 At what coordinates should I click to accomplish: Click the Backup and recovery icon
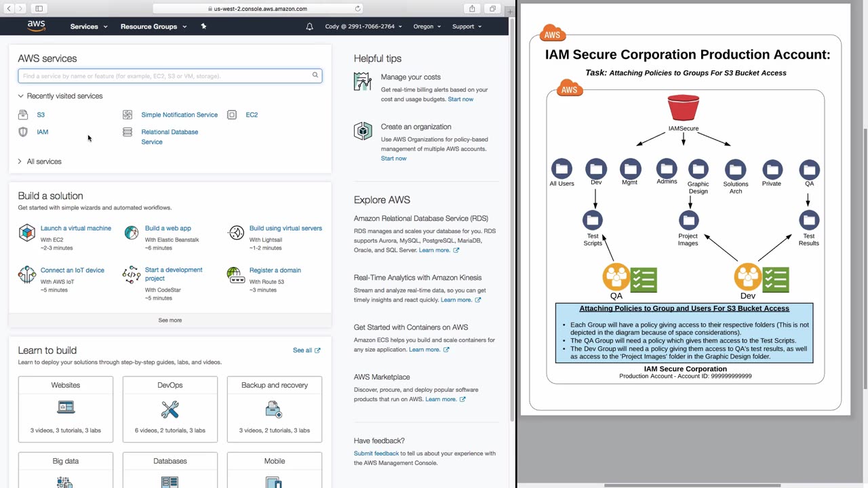coord(274,409)
